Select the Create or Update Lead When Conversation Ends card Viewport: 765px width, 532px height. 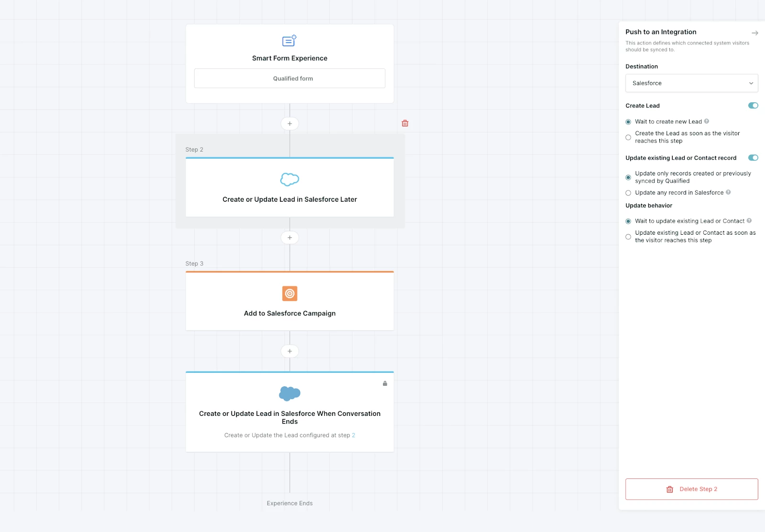click(x=290, y=412)
